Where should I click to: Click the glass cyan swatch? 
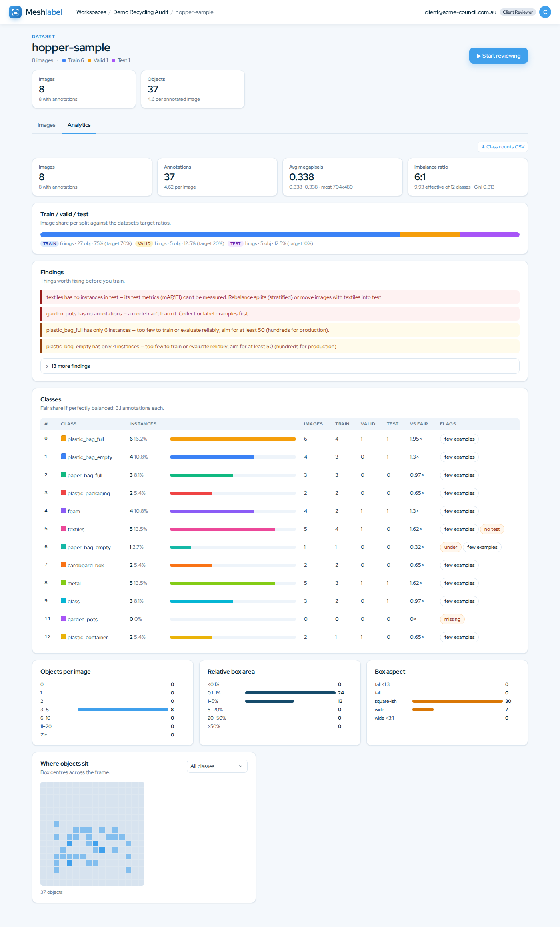[x=64, y=600]
